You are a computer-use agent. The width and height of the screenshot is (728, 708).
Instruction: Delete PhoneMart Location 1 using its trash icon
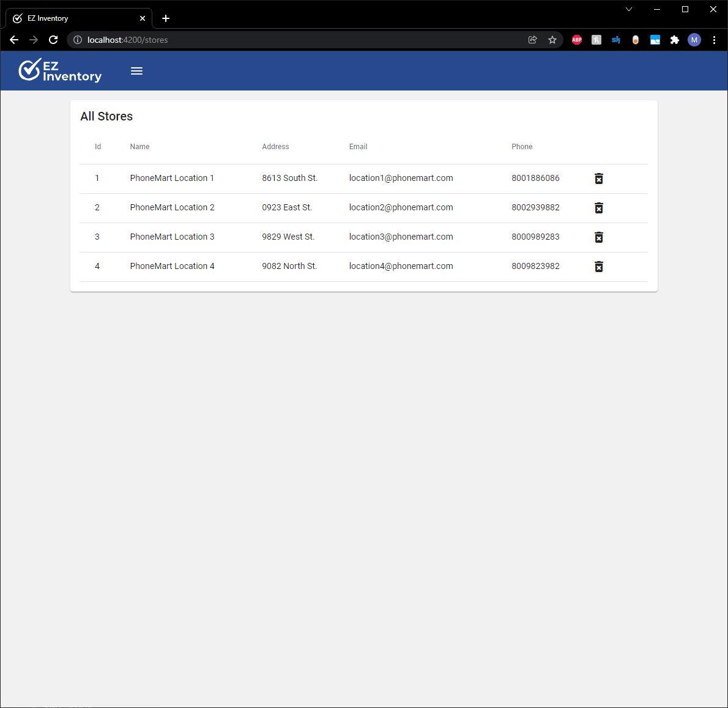tap(598, 179)
